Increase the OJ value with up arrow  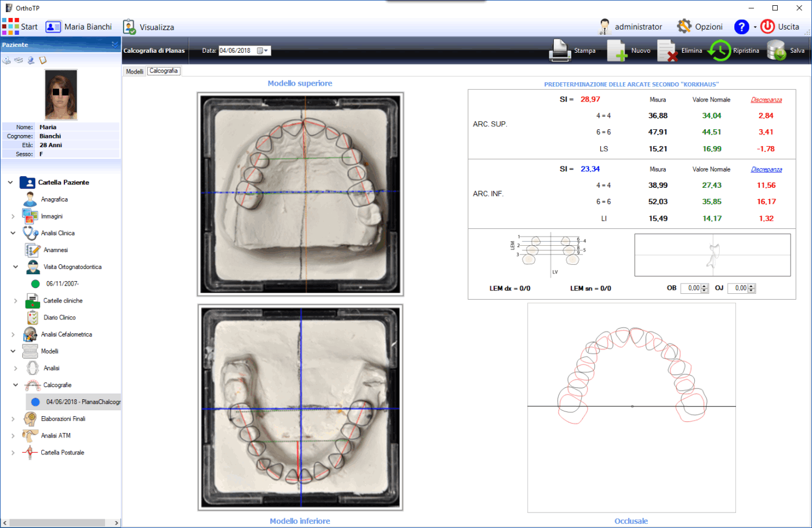pyautogui.click(x=752, y=286)
